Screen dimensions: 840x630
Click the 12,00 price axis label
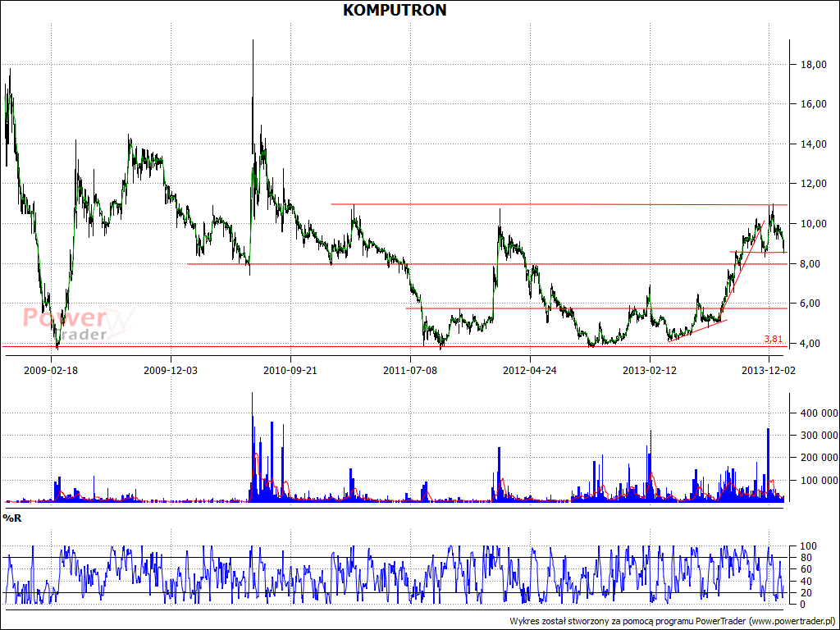click(x=815, y=184)
